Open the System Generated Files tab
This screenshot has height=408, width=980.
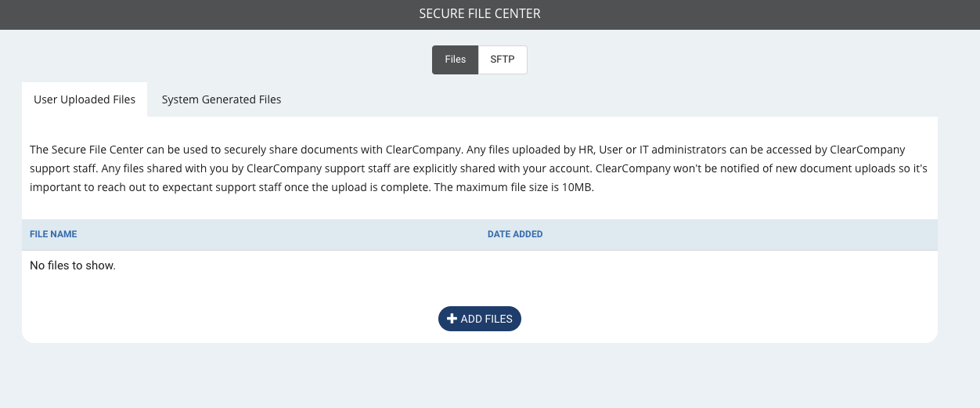tap(222, 99)
